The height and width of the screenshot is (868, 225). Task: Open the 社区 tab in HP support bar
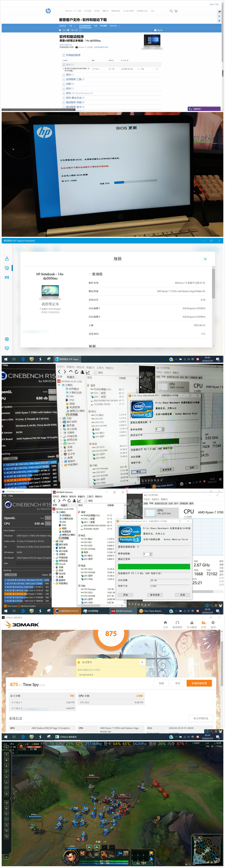(x=95, y=26)
